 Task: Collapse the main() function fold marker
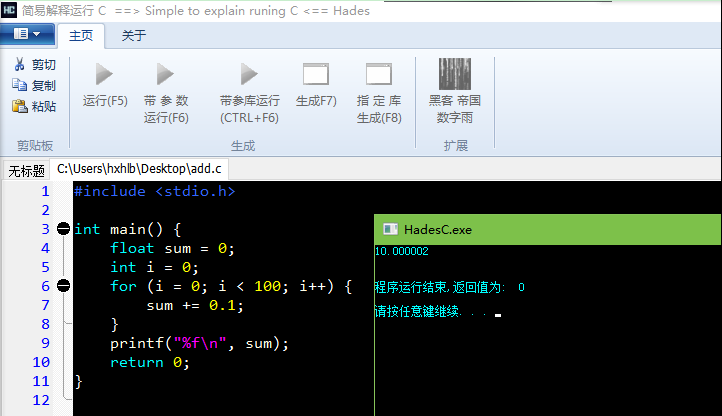[x=64, y=229]
